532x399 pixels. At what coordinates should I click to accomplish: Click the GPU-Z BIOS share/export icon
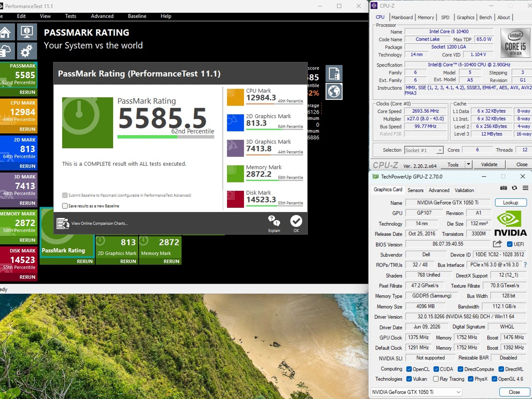click(x=497, y=244)
